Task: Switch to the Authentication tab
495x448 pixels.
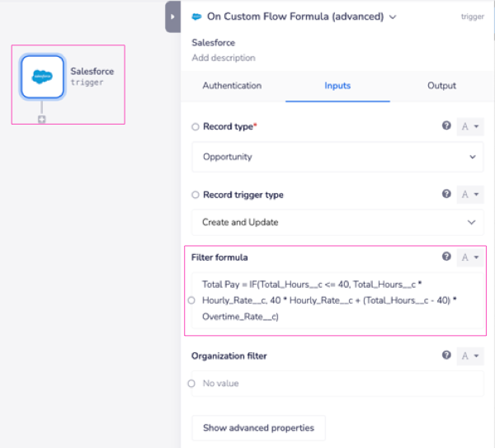Action: pos(232,86)
